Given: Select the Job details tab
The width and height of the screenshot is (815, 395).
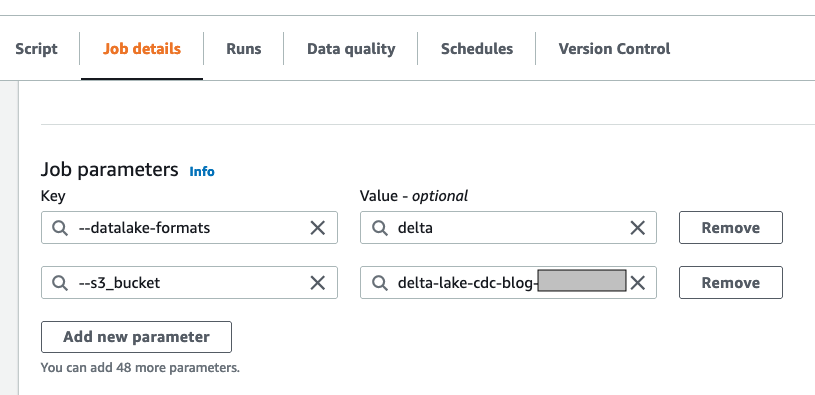Looking at the screenshot, I should pos(142,49).
